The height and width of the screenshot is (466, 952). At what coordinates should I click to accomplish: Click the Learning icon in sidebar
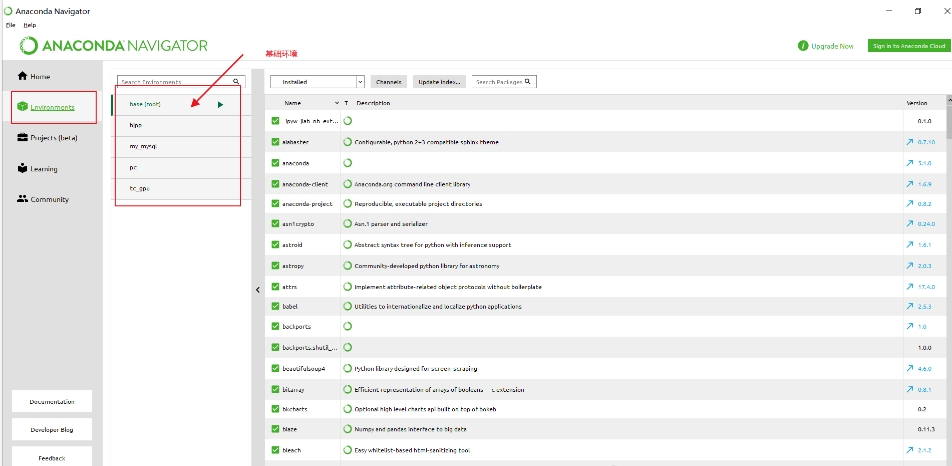22,169
